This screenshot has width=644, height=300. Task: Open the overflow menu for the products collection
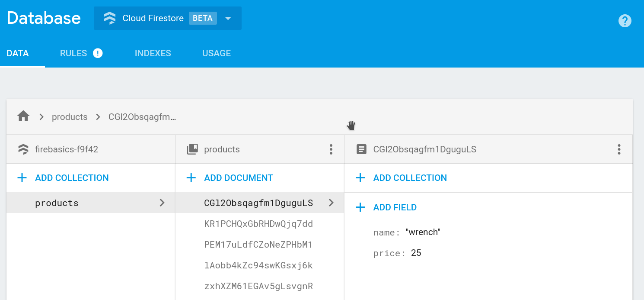[x=331, y=149]
